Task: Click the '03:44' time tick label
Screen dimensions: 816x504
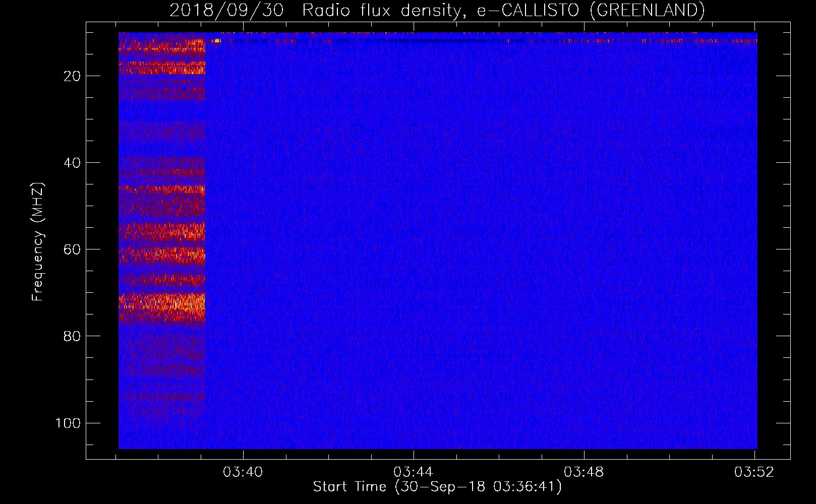Action: [x=414, y=472]
